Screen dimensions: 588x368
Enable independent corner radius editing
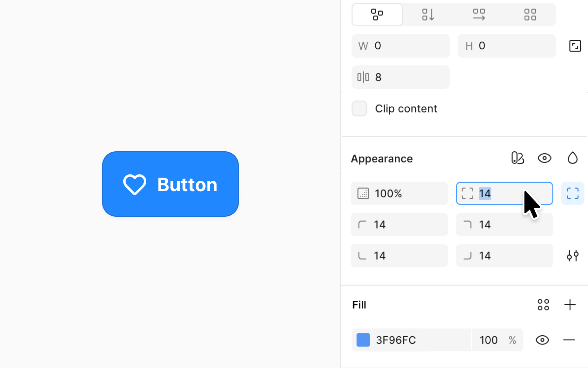(572, 193)
